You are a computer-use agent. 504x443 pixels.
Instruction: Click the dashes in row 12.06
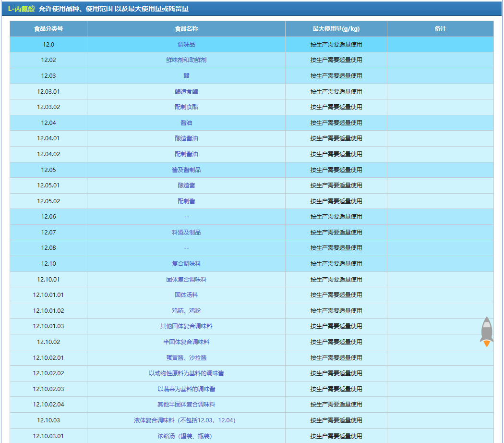click(x=186, y=217)
